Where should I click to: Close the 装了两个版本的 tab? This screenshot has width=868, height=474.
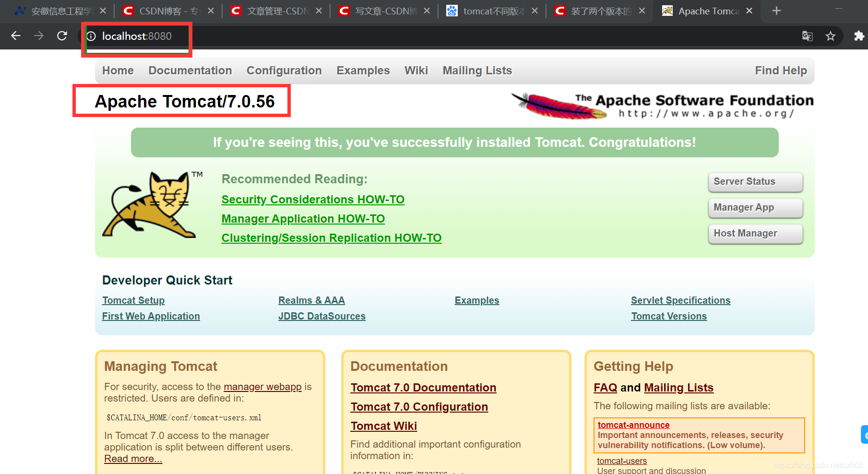(x=642, y=11)
